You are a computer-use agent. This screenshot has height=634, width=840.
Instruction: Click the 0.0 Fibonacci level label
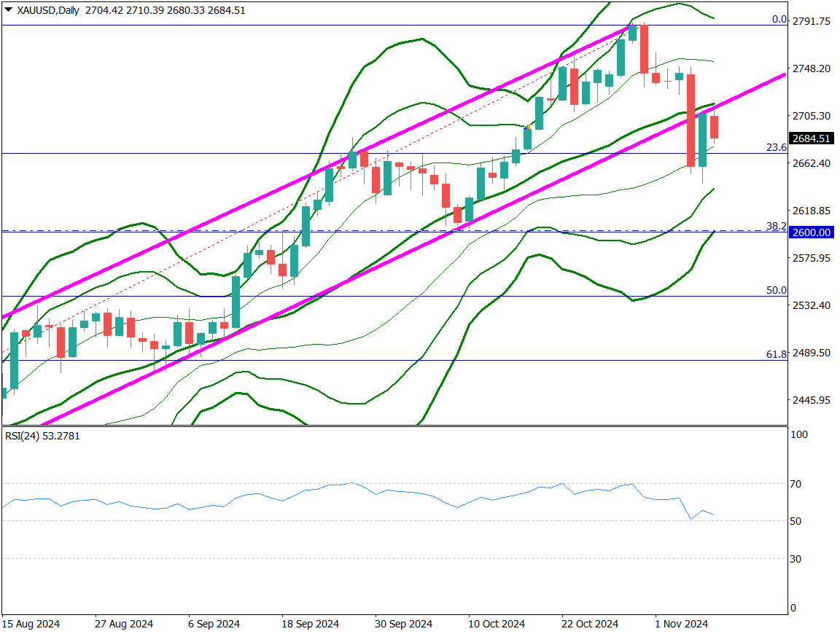[779, 20]
